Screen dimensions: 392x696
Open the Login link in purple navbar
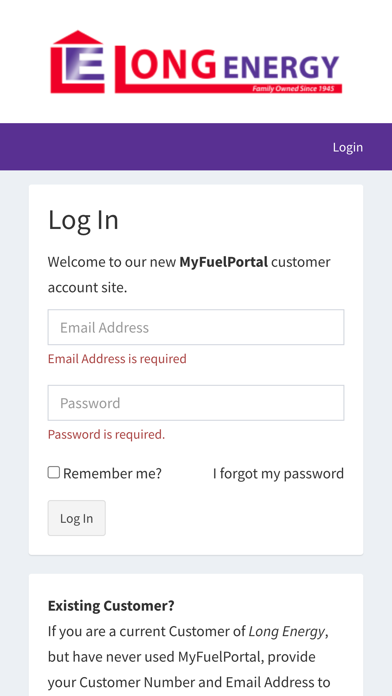(348, 147)
